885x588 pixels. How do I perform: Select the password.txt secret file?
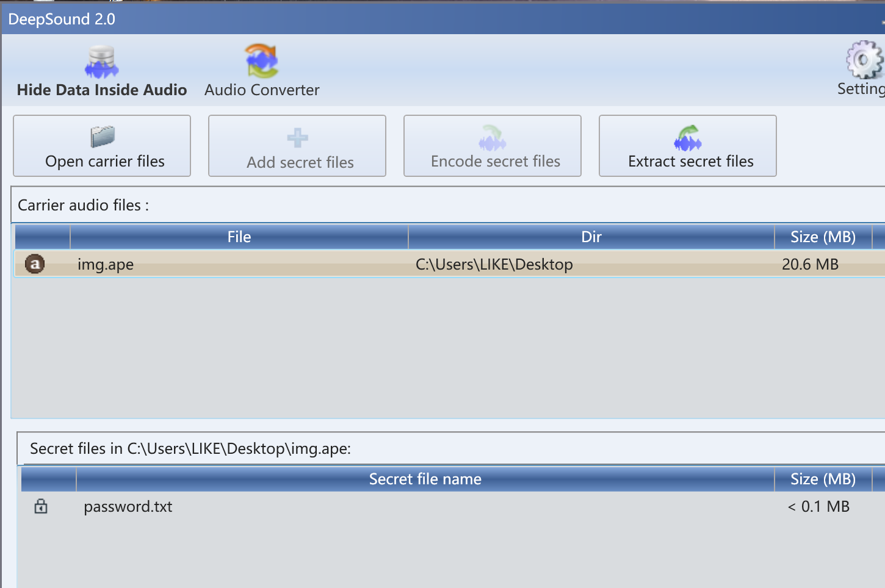click(x=128, y=507)
